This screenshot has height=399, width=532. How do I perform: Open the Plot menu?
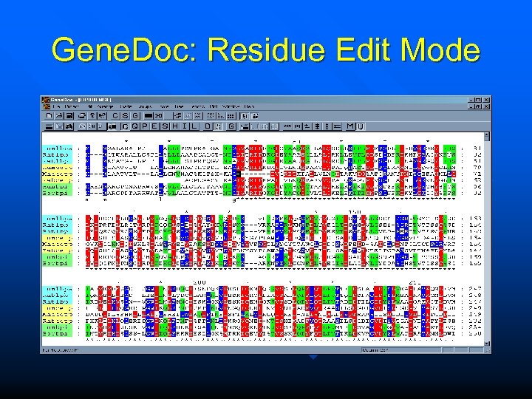point(214,106)
